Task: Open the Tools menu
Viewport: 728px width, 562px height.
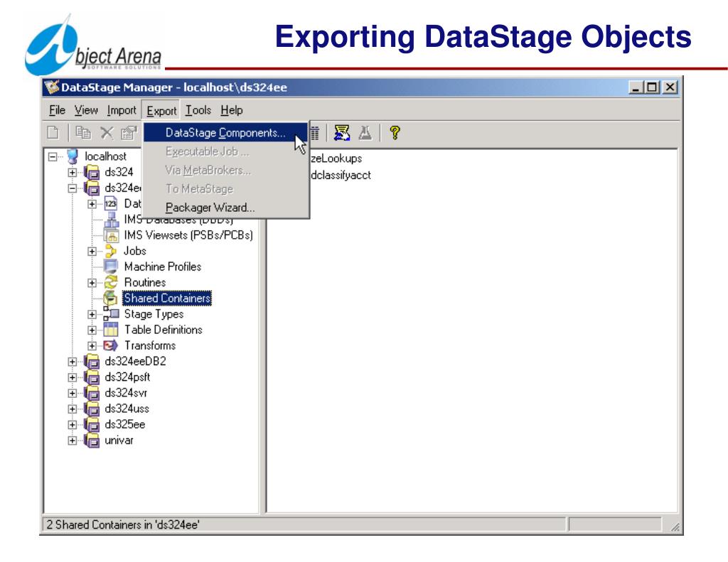Action: click(x=198, y=110)
